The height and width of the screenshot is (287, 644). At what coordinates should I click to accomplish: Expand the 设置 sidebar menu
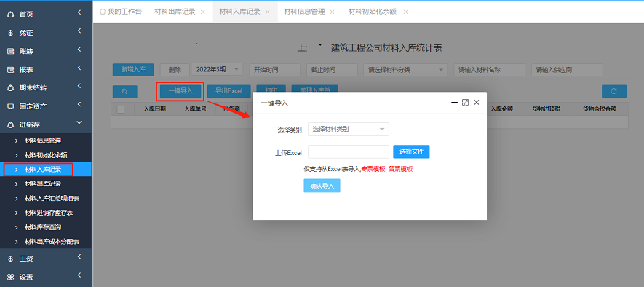point(79,275)
